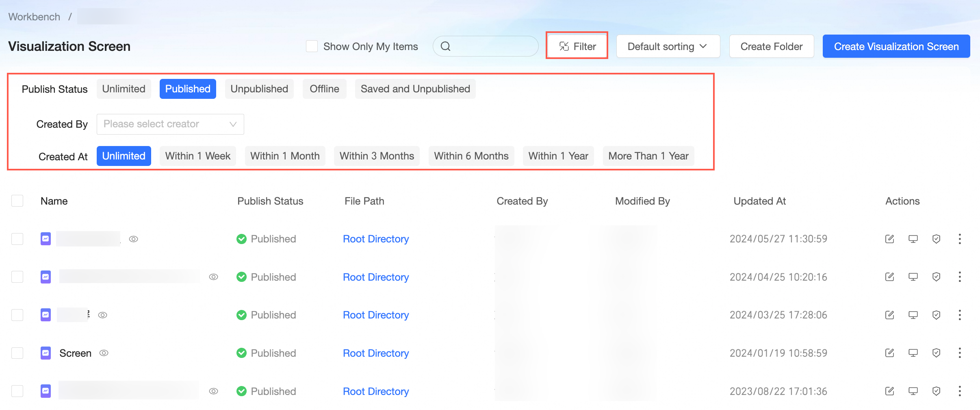Go to Workbench via the breadcrumb
980x410 pixels.
pyautogui.click(x=34, y=17)
